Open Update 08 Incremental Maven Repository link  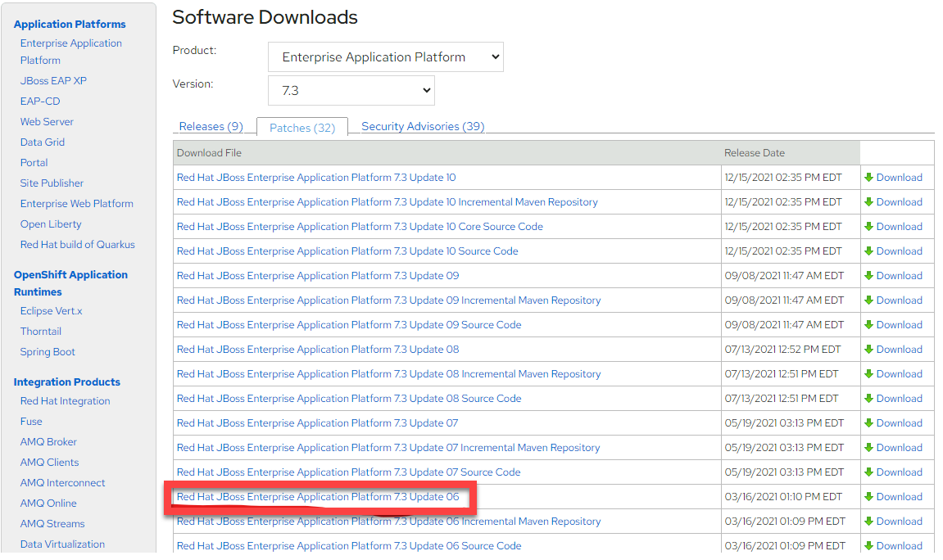tap(388, 374)
